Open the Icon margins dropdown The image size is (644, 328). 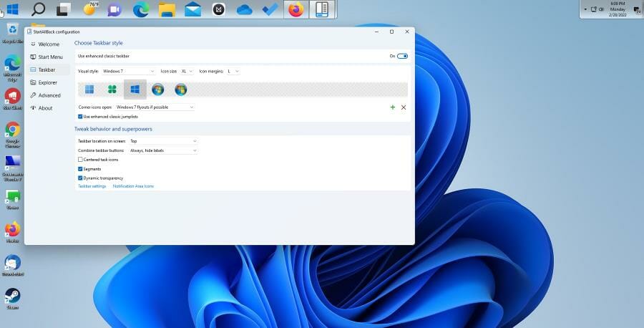(x=233, y=72)
